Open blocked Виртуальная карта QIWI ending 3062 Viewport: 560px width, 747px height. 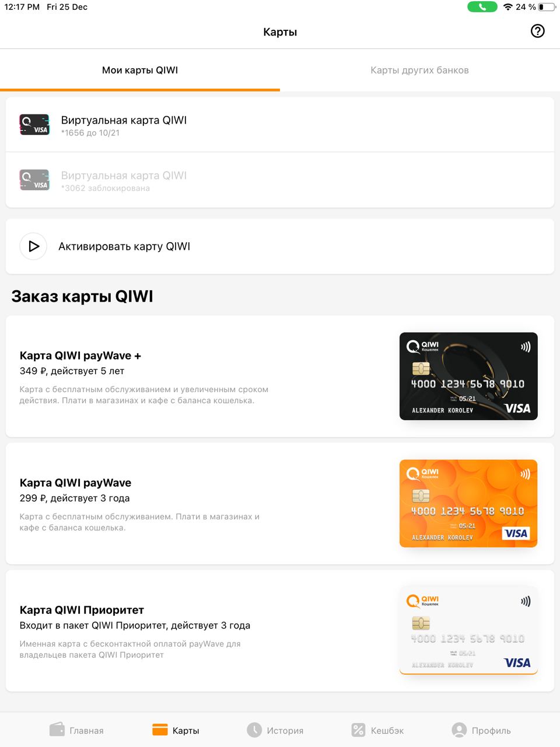tap(280, 180)
